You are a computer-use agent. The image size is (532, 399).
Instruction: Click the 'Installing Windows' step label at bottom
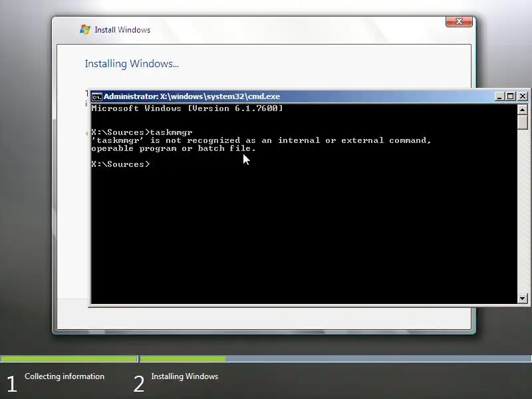pos(185,376)
